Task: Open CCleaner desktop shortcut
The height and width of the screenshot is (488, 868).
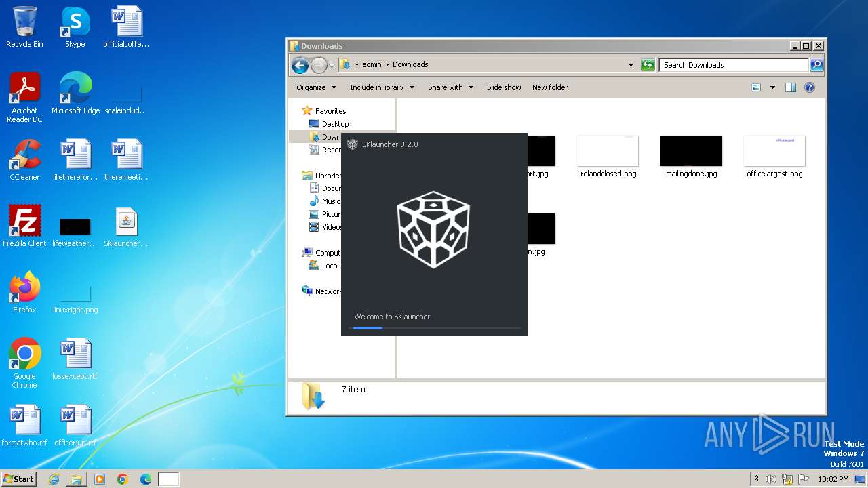Action: [x=24, y=160]
